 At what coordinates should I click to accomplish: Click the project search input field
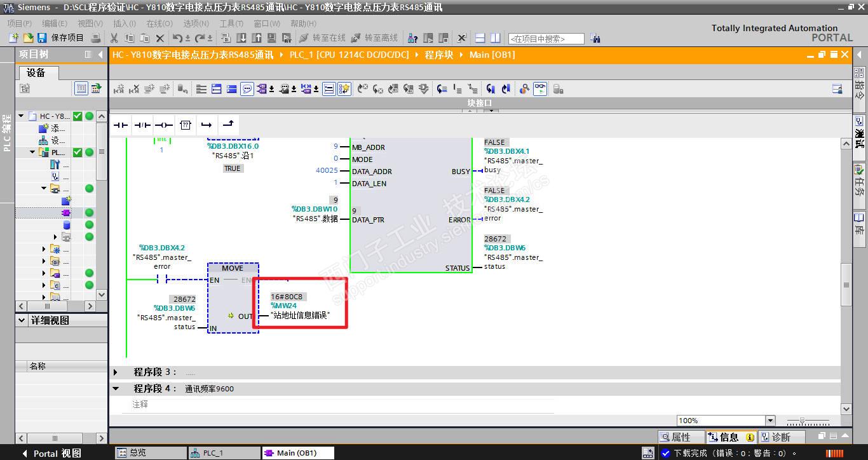546,39
